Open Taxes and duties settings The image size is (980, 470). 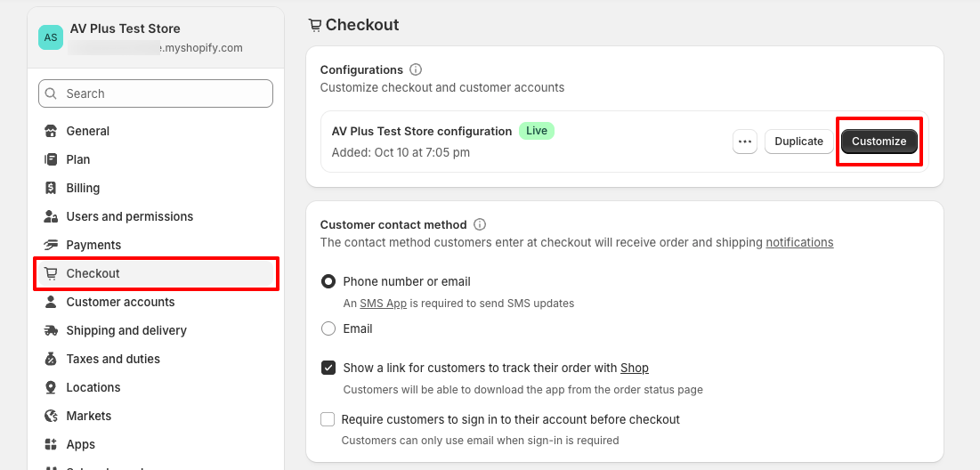coord(156,359)
